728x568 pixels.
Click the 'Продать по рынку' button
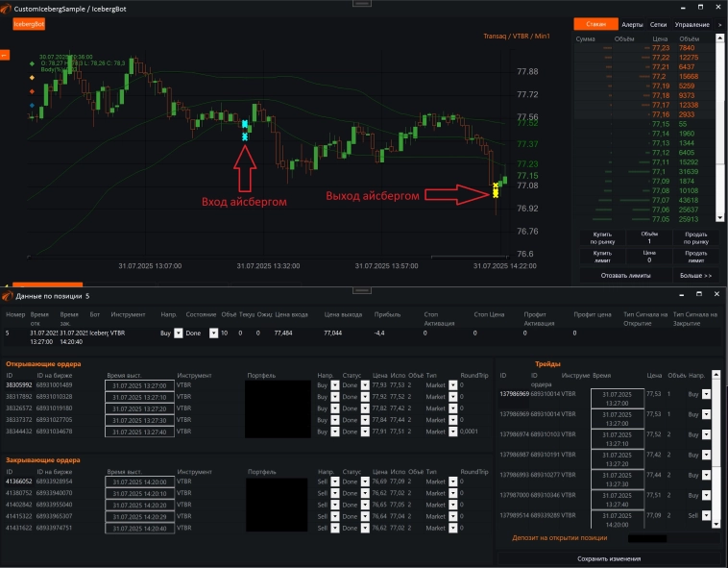click(x=696, y=237)
